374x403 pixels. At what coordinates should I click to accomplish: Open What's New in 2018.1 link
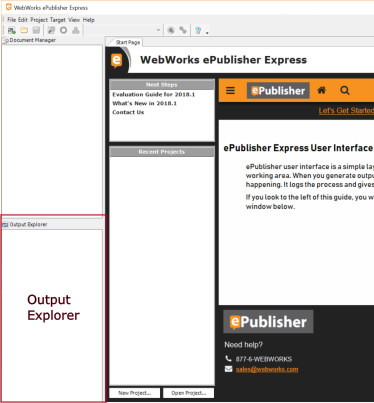pyautogui.click(x=145, y=103)
